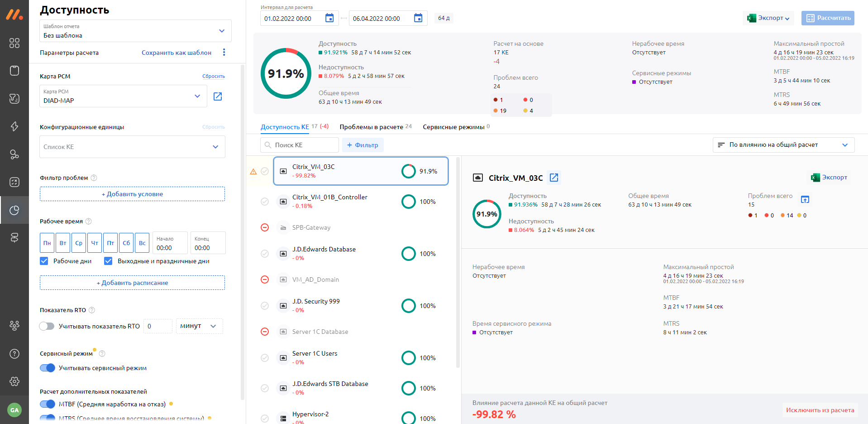
Task: Click Сбросить next to Карта РСМ
Action: (214, 76)
